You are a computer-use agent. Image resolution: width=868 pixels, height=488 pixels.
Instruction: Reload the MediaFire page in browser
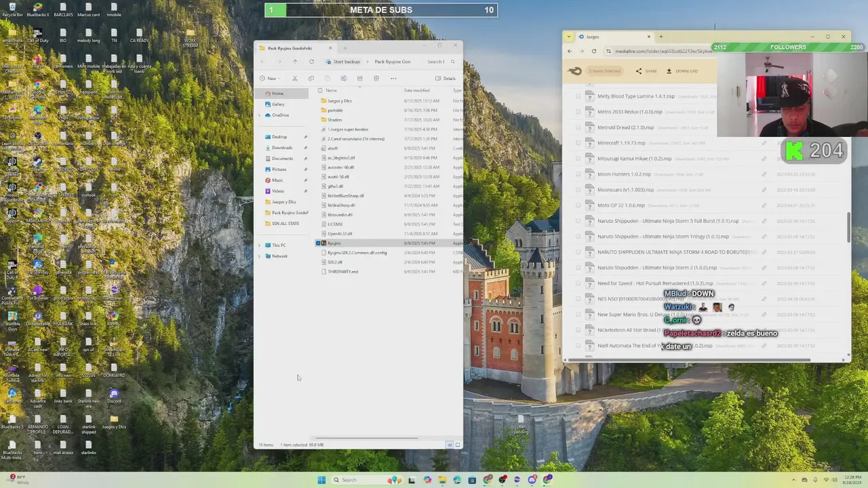(594, 51)
